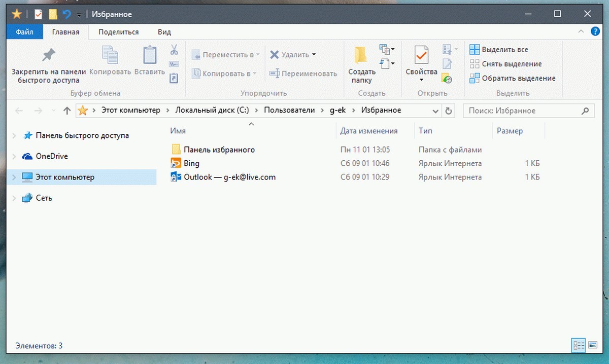Select OneDrive in the navigation pane
609x364 pixels.
click(x=52, y=157)
